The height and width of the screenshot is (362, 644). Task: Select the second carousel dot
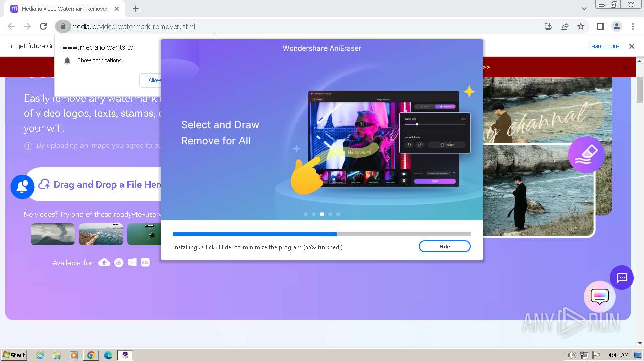tap(314, 214)
